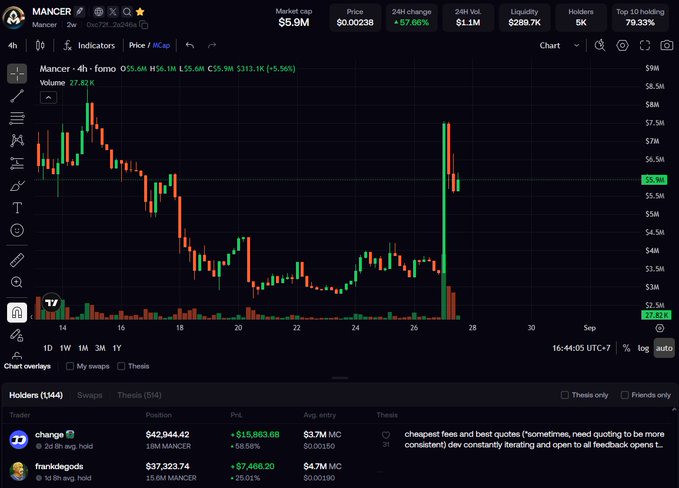679x488 pixels.
Task: Click the search icon next to MANCER
Action: coord(126,12)
